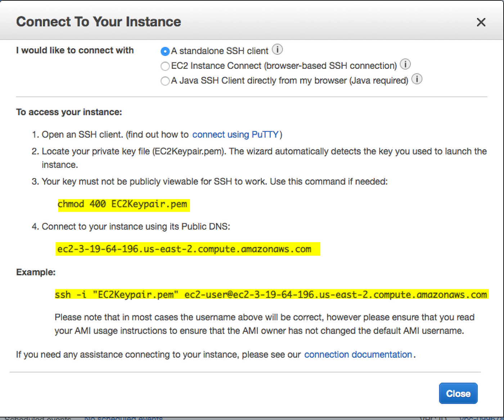The image size is (504, 420).
Task: Click the To access your instance heading
Action: pos(69,112)
